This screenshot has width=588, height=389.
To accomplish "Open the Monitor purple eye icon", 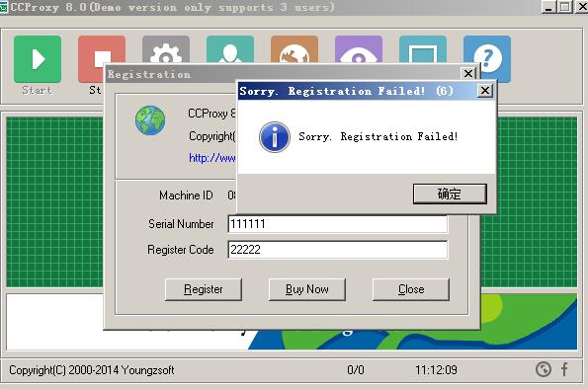I will (x=359, y=49).
